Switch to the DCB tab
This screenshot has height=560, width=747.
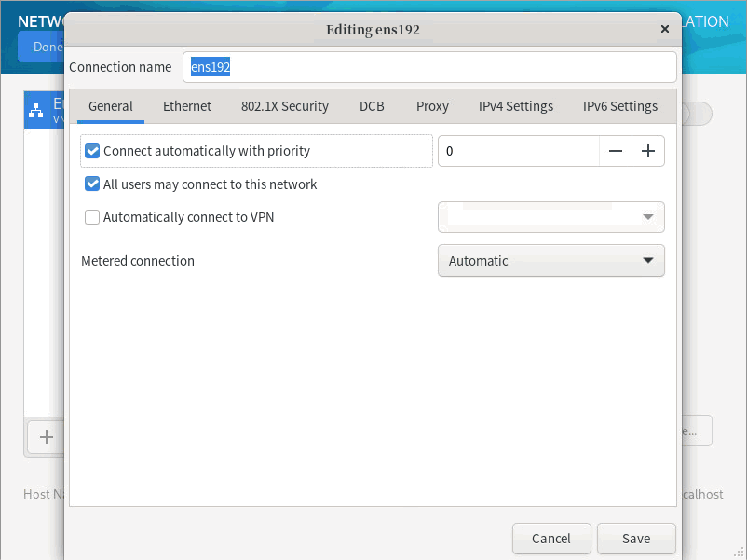click(x=372, y=106)
